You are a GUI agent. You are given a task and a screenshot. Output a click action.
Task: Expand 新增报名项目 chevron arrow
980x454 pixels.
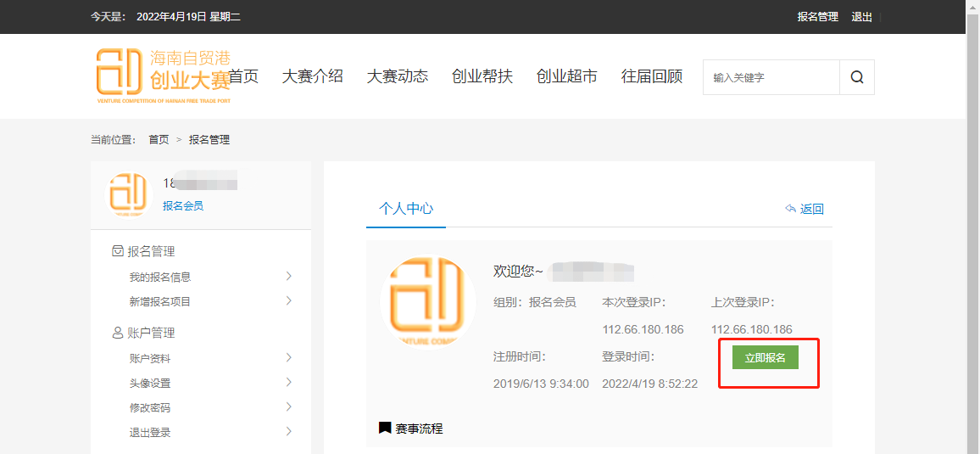(289, 301)
